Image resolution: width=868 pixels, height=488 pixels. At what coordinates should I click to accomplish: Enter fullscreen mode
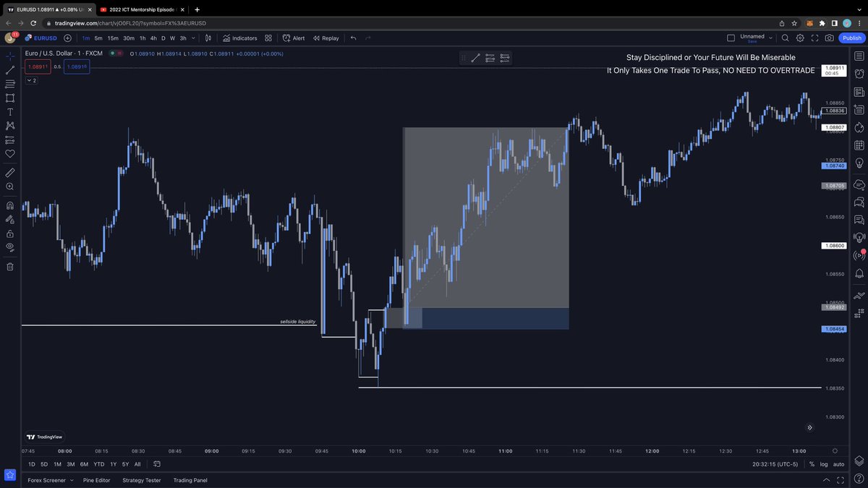(x=815, y=38)
